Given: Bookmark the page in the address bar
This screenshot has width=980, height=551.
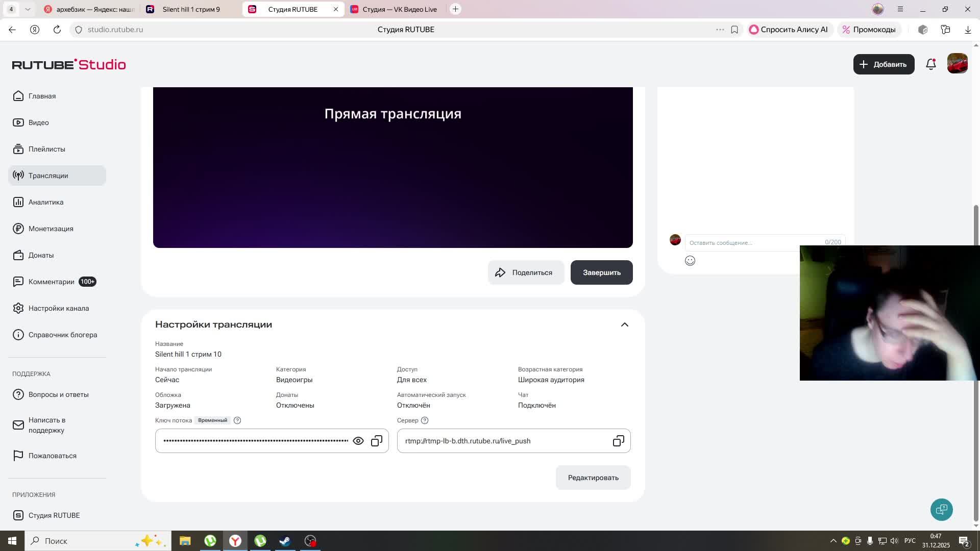Looking at the screenshot, I should pos(734,30).
